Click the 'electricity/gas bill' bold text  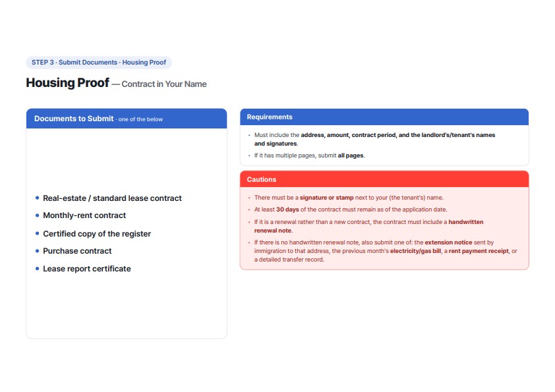(x=415, y=251)
